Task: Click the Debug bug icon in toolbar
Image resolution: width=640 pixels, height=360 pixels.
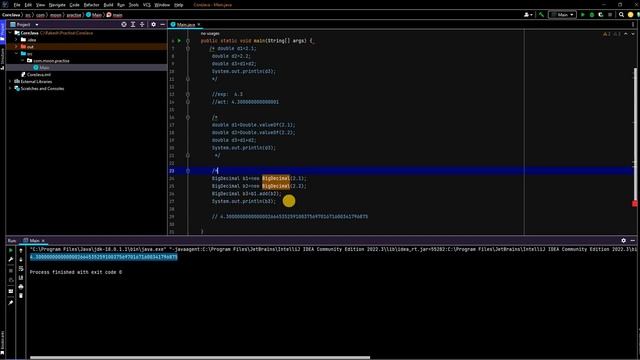Action: point(592,15)
